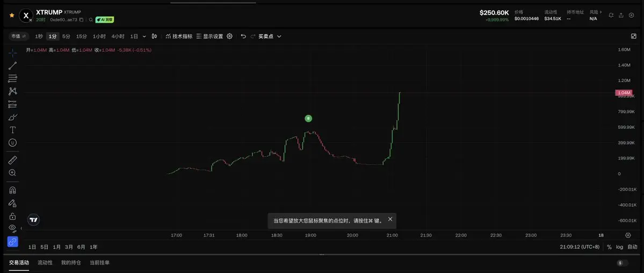
Task: Select the 1日 timeframe in top toolbar
Action: 134,36
